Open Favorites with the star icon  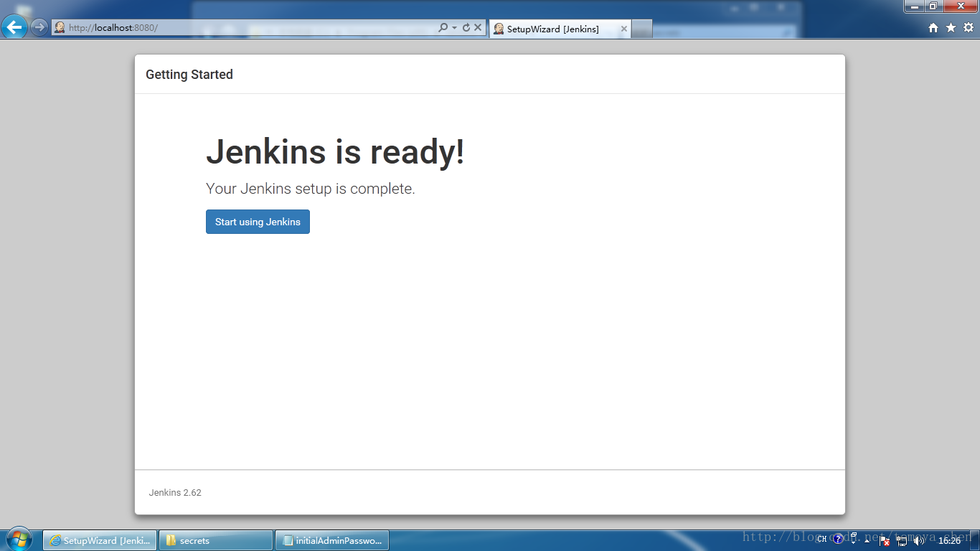tap(951, 27)
